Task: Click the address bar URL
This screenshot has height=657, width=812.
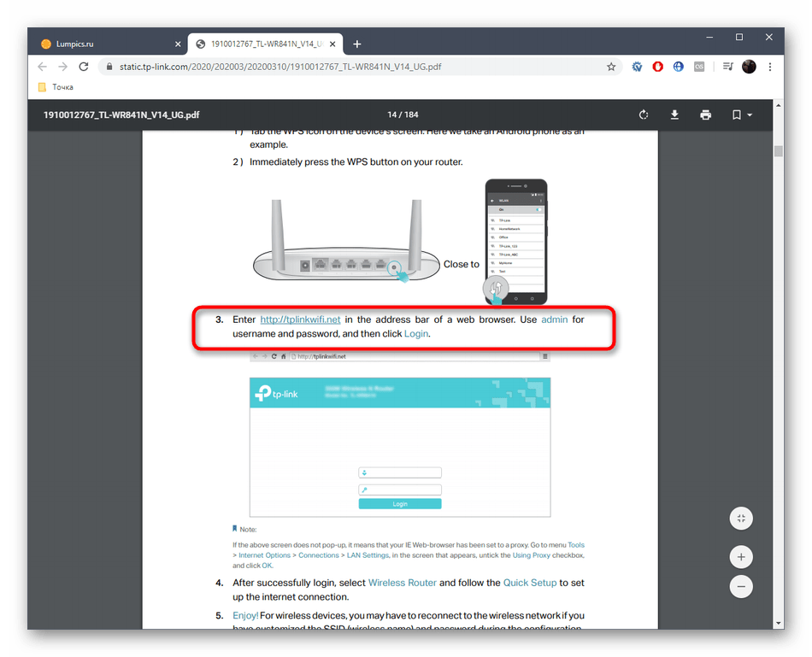Action: (x=280, y=67)
